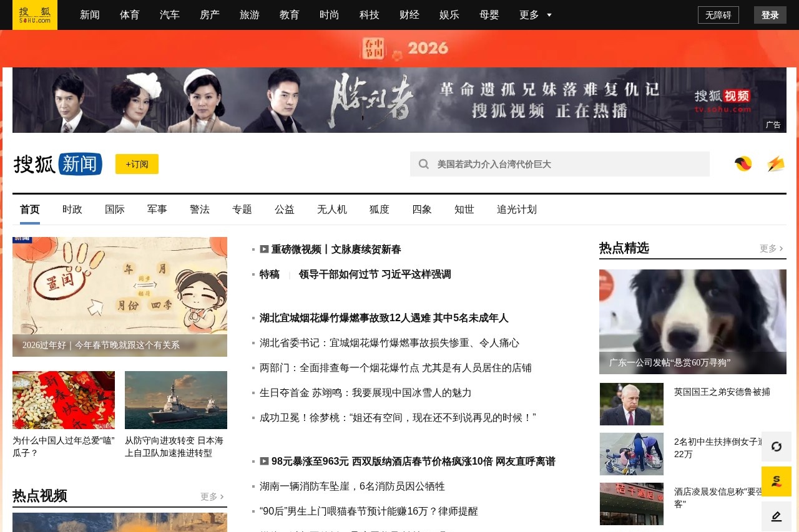This screenshot has height=532, width=799.
Task: Switch to the 警法 tab
Action: pyautogui.click(x=200, y=210)
